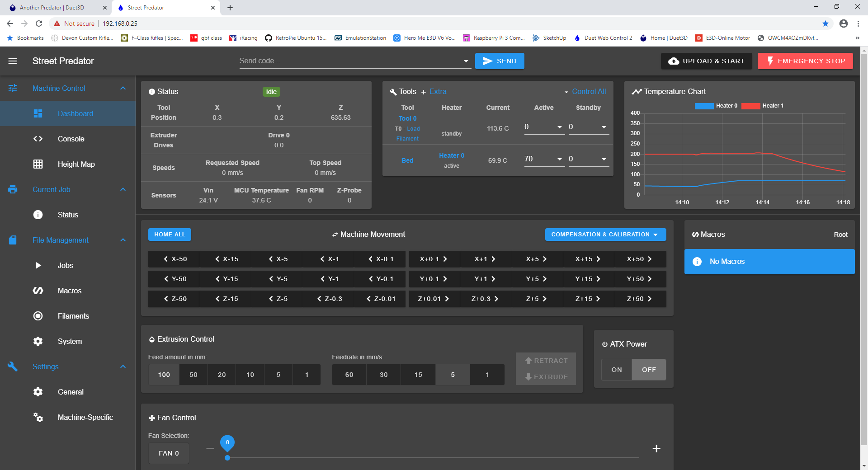Open the Control All dropdown
868x470 pixels.
(x=585, y=92)
